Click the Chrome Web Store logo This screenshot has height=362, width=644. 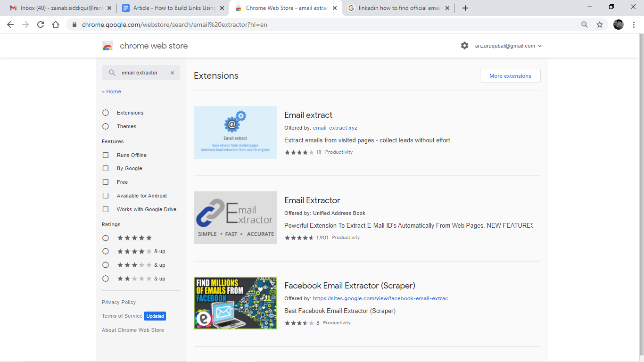[x=108, y=46]
